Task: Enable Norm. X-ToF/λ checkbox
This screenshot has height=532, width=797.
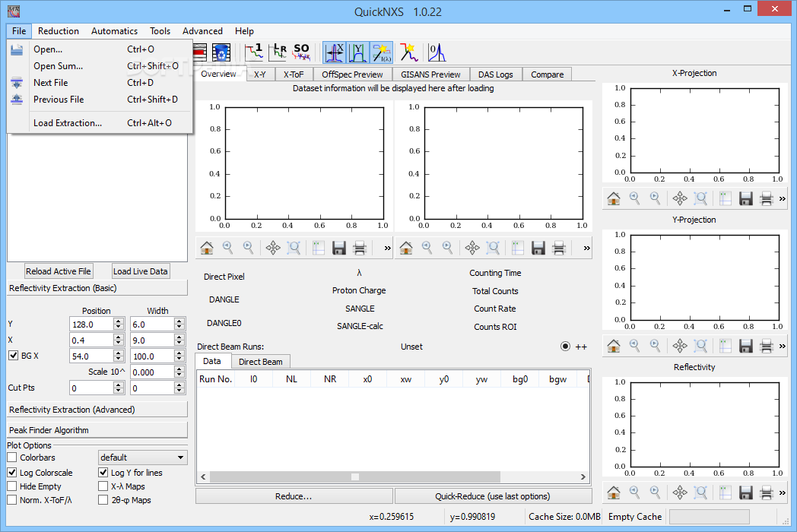Action: click(x=12, y=500)
